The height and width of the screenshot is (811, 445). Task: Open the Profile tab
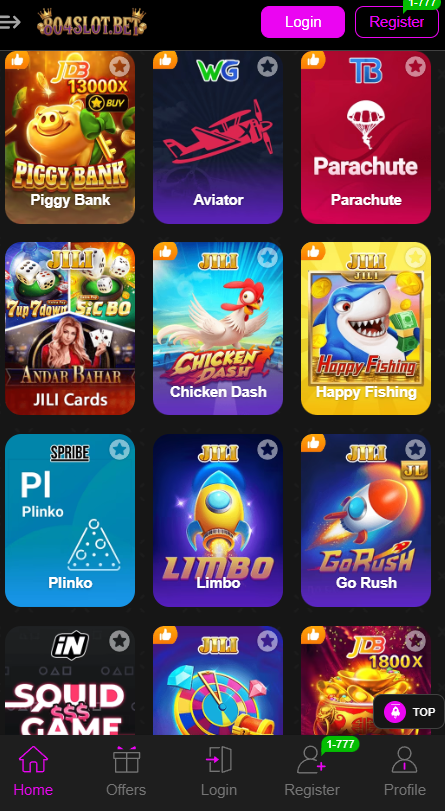point(405,771)
